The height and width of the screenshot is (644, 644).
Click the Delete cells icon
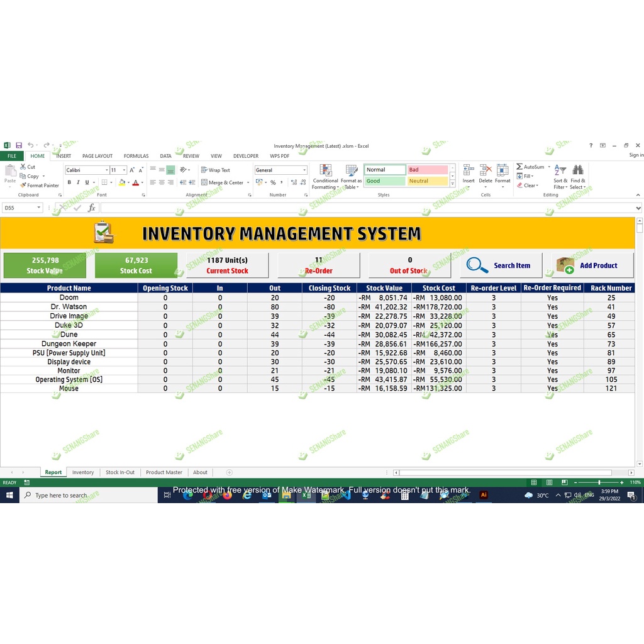tap(486, 170)
